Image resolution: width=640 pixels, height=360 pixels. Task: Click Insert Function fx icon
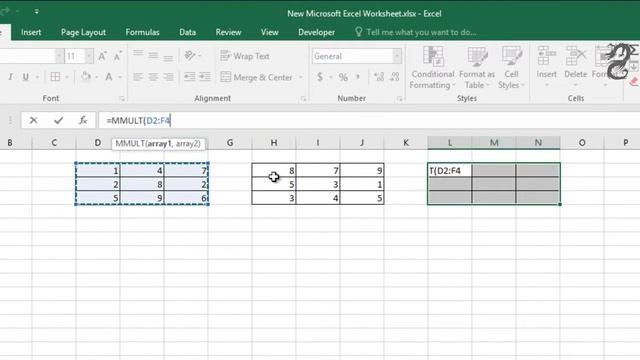coord(83,120)
